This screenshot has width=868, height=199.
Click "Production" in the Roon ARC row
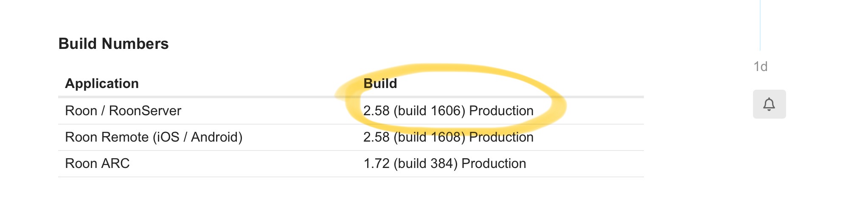pos(494,163)
